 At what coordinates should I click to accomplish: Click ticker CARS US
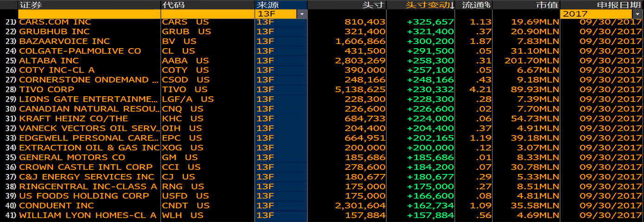(x=185, y=22)
